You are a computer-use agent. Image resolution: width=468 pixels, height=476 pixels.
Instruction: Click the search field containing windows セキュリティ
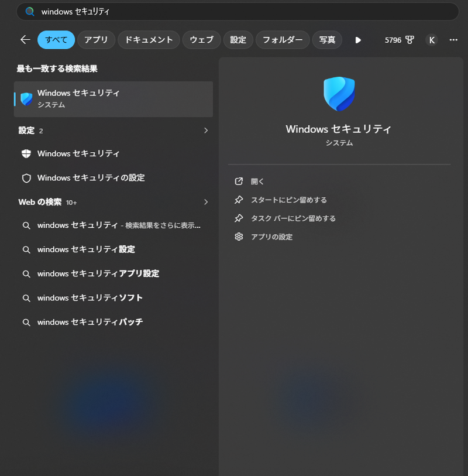[x=238, y=12]
